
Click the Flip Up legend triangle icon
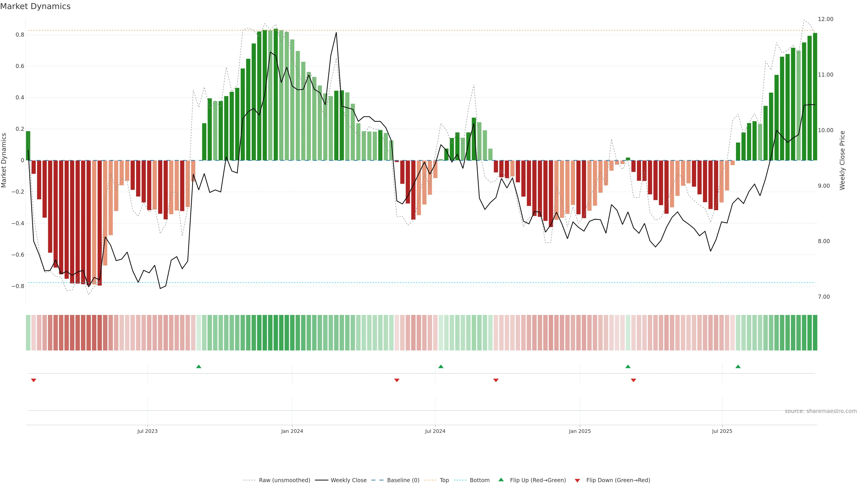tap(501, 480)
